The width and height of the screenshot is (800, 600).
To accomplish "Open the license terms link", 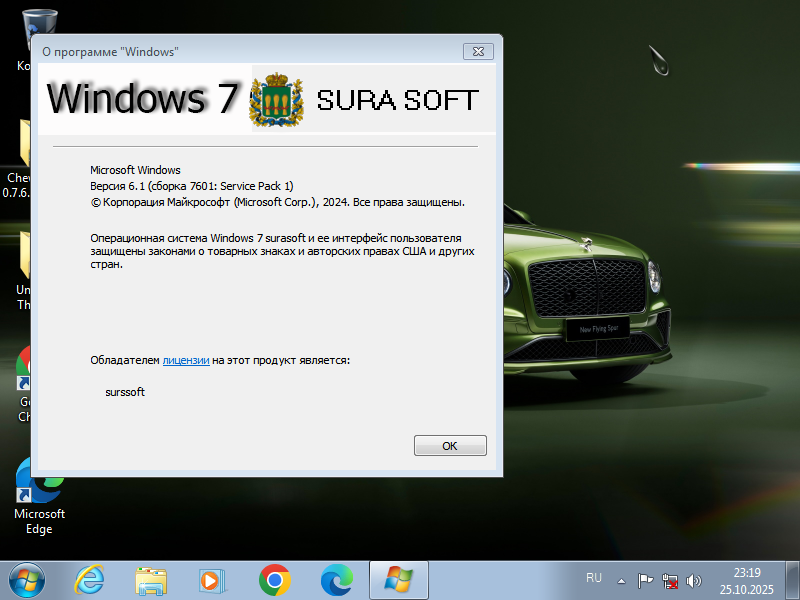I will click(x=186, y=360).
